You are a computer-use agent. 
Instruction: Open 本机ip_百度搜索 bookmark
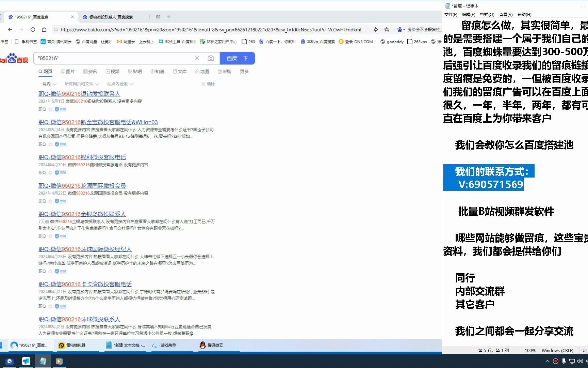317,42
